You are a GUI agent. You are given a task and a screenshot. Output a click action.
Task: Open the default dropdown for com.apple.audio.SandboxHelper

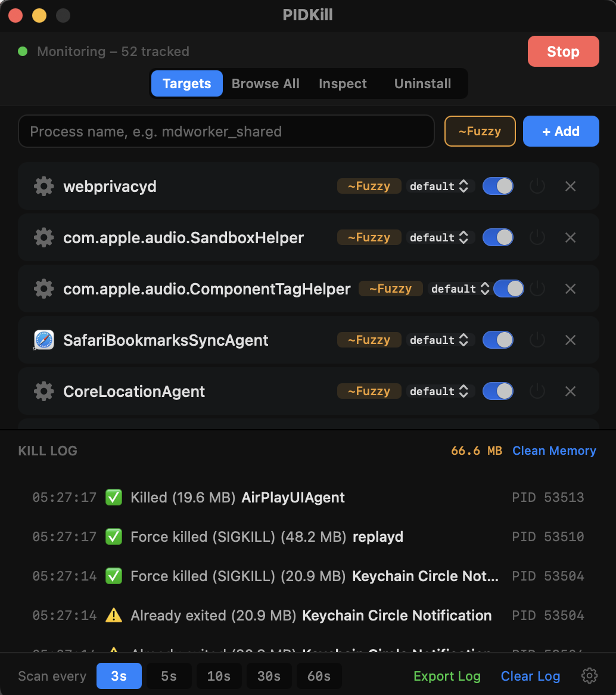[x=440, y=238]
